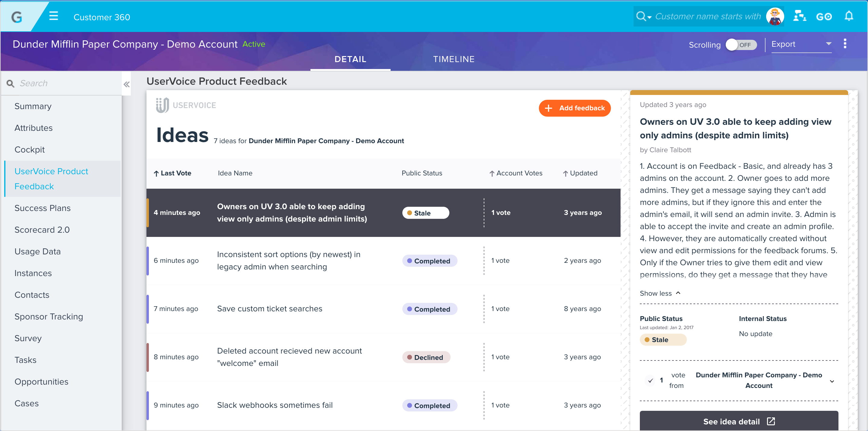868x431 pixels.
Task: Open Cases in the sidebar
Action: click(26, 403)
